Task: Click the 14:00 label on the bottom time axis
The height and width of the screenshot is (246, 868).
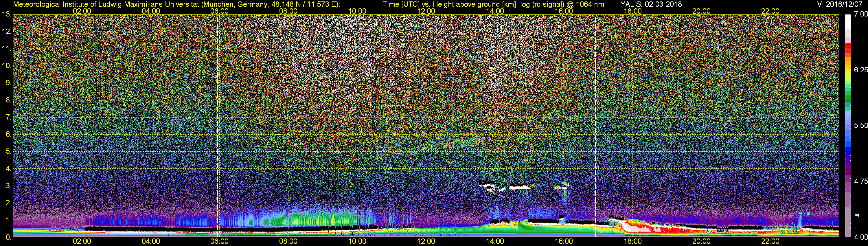Action: pyautogui.click(x=495, y=241)
